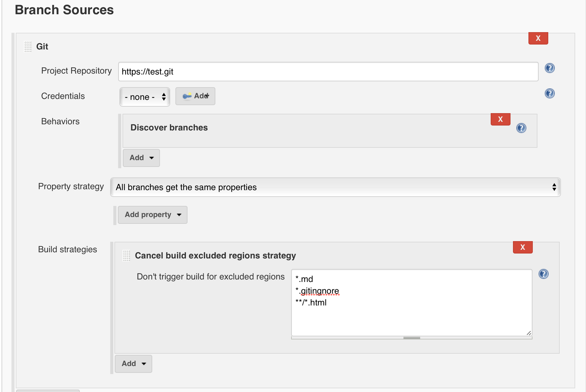Remove the Cancel build excluded regions strategy

[x=523, y=247]
